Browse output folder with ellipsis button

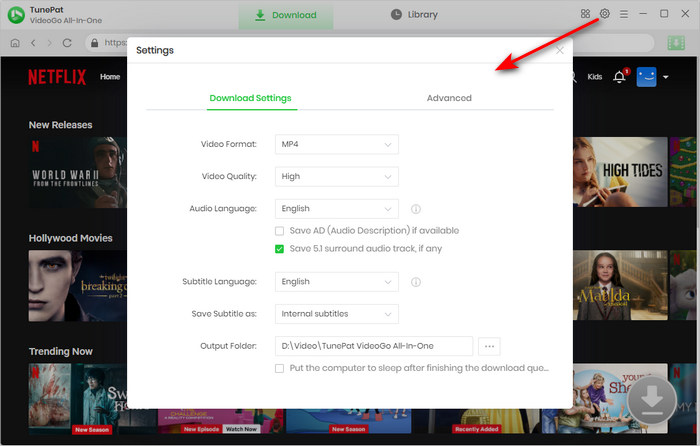coord(489,346)
